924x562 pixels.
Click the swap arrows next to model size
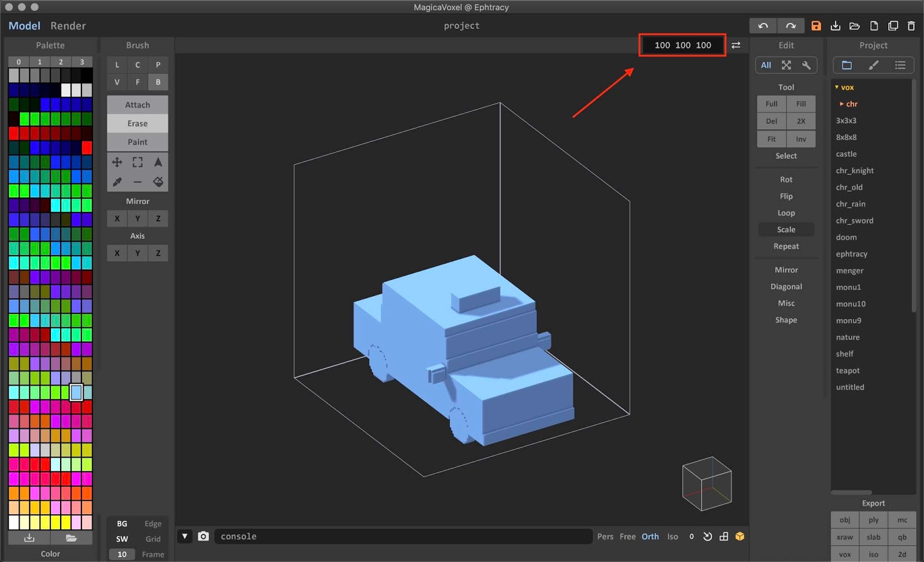[736, 45]
